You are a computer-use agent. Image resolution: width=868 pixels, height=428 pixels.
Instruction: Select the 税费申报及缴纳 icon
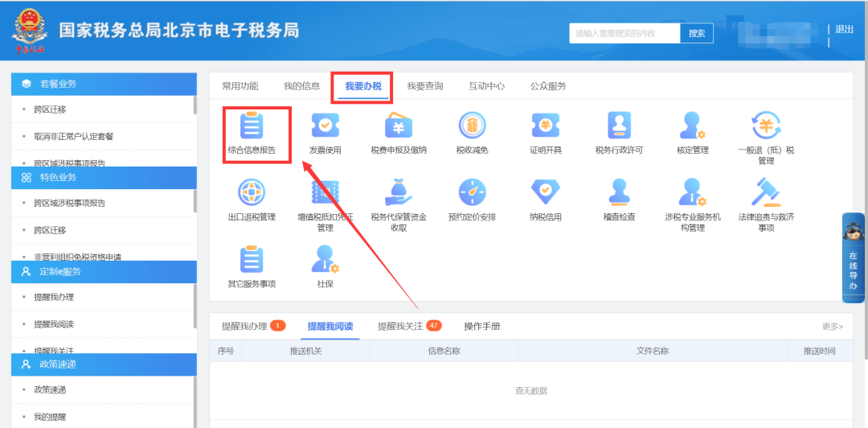click(399, 126)
